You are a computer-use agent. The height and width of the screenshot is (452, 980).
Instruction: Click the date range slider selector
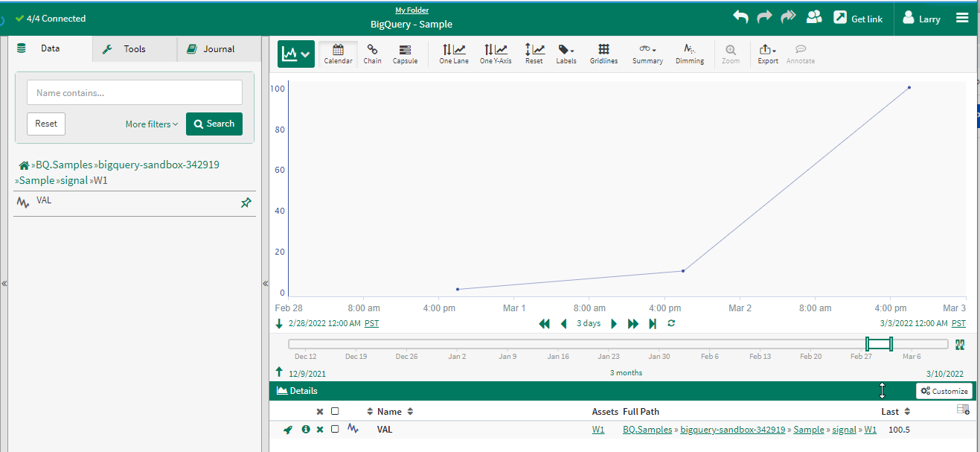tap(879, 344)
